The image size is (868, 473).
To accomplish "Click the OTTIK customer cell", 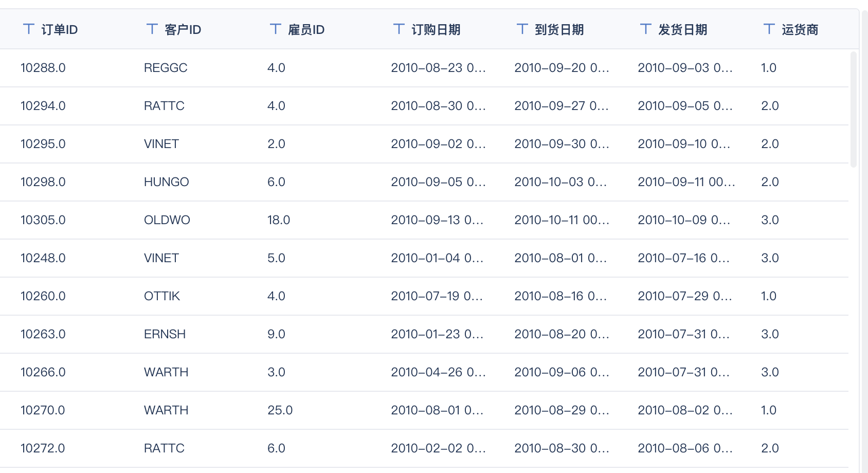I will [x=162, y=296].
